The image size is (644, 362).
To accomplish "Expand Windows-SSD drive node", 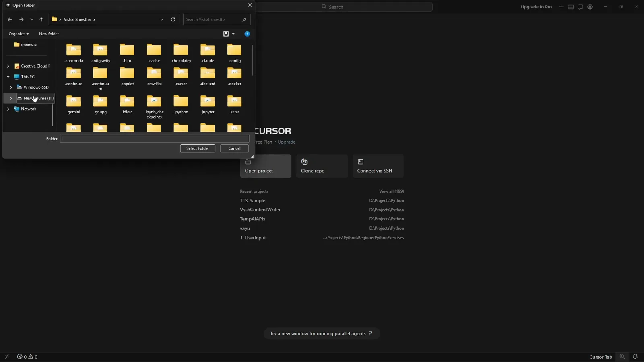I will pyautogui.click(x=11, y=87).
